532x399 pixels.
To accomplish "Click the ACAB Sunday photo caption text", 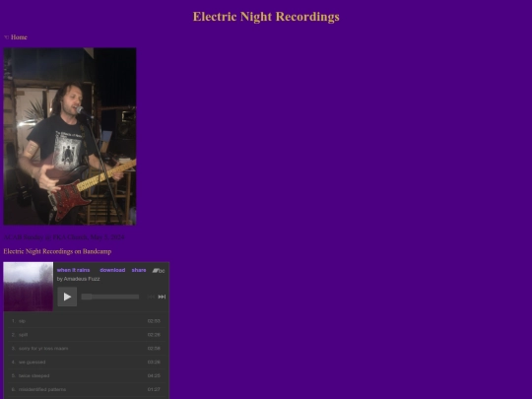I will [64, 237].
